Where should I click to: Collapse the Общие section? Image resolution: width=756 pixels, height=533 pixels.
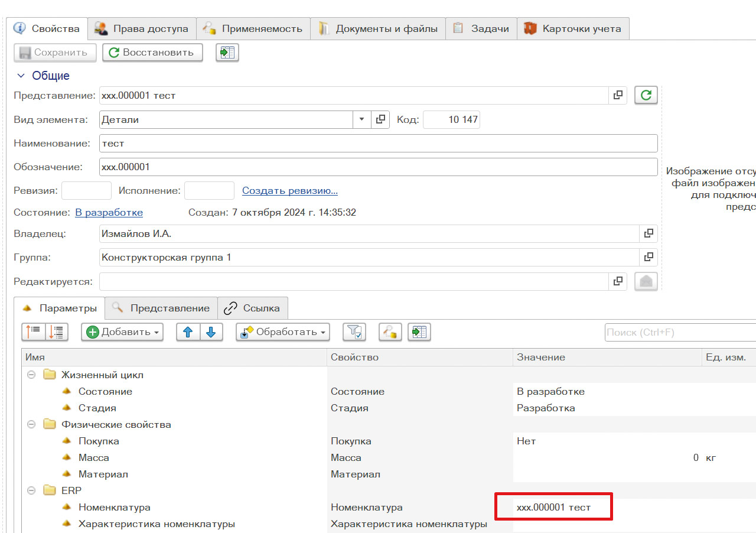click(x=21, y=76)
